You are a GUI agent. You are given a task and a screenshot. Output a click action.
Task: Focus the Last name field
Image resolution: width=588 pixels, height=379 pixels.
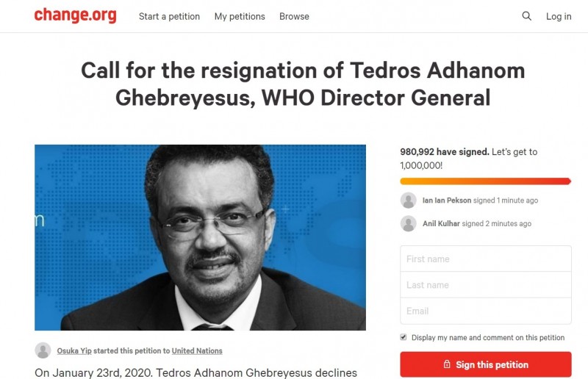click(x=485, y=285)
